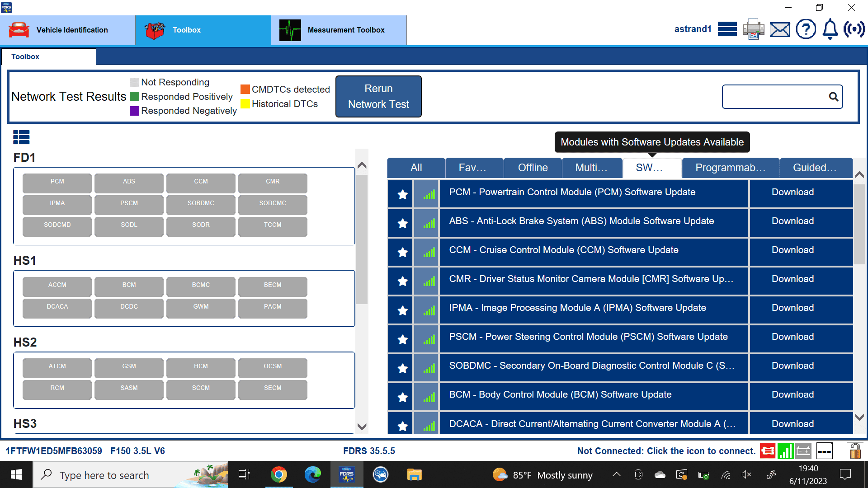868x488 pixels.
Task: Click the toolbox search input field
Action: (774, 97)
